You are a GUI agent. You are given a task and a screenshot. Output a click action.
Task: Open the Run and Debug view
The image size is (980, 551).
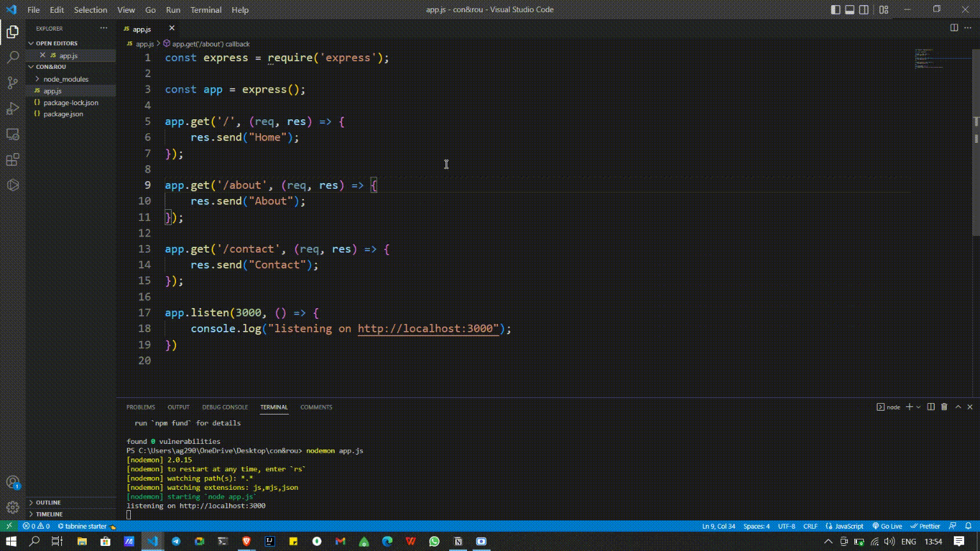[x=13, y=108]
